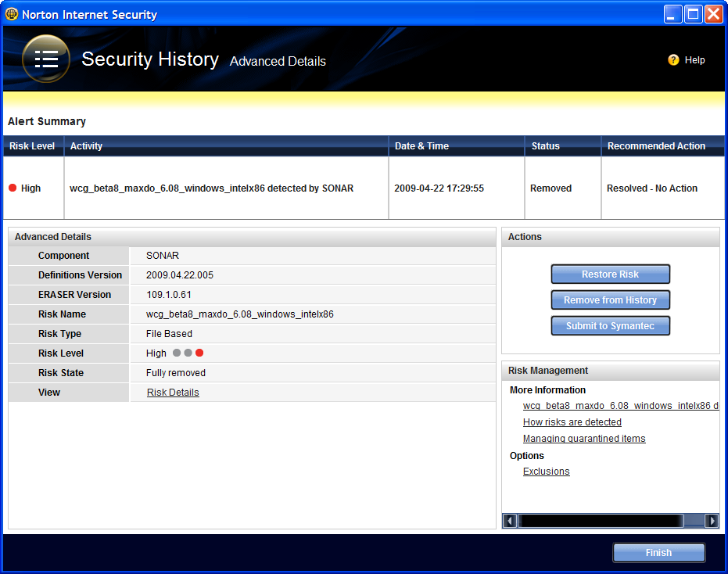This screenshot has height=574, width=728.
Task: Click the red Risk Level indicator dot in details
Action: click(x=199, y=353)
